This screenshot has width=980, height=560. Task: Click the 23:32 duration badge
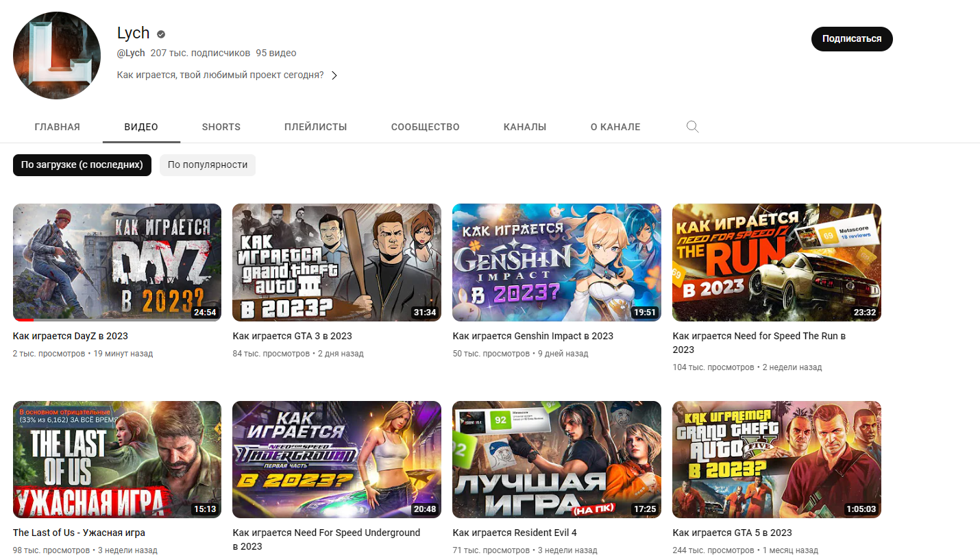coord(865,313)
